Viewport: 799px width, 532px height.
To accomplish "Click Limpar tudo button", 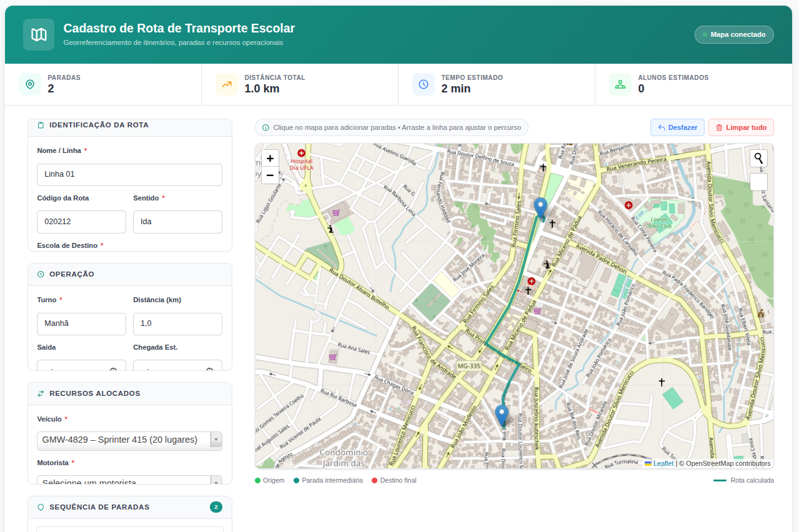I will click(x=741, y=127).
